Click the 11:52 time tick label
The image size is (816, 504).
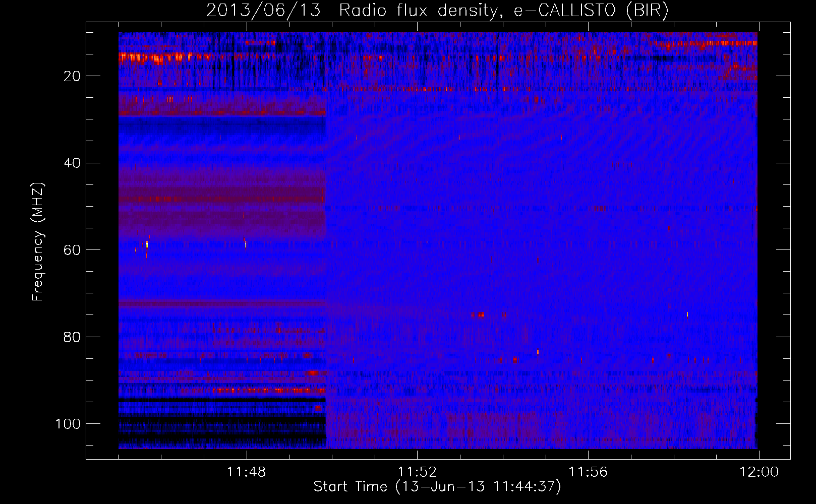point(417,472)
